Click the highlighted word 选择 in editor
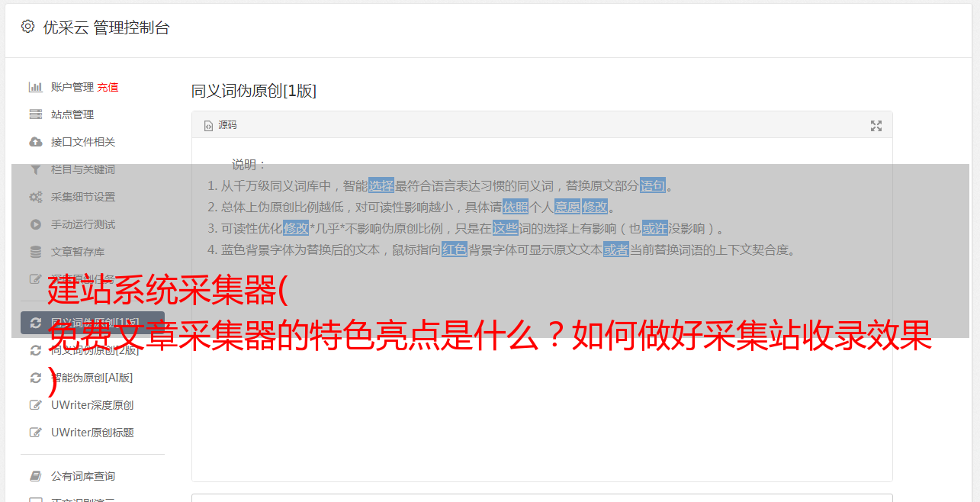This screenshot has width=980, height=502. tap(381, 185)
